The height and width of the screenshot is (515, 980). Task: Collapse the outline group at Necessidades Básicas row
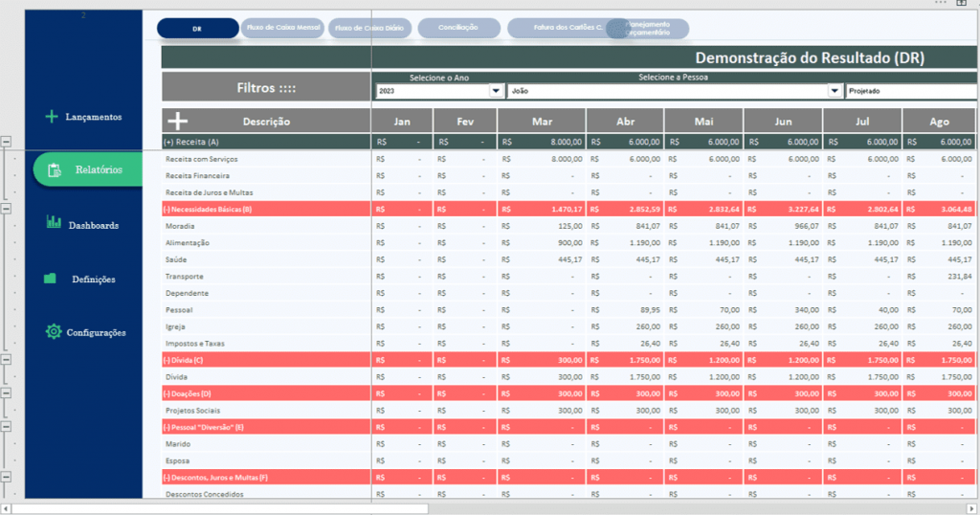6,209
